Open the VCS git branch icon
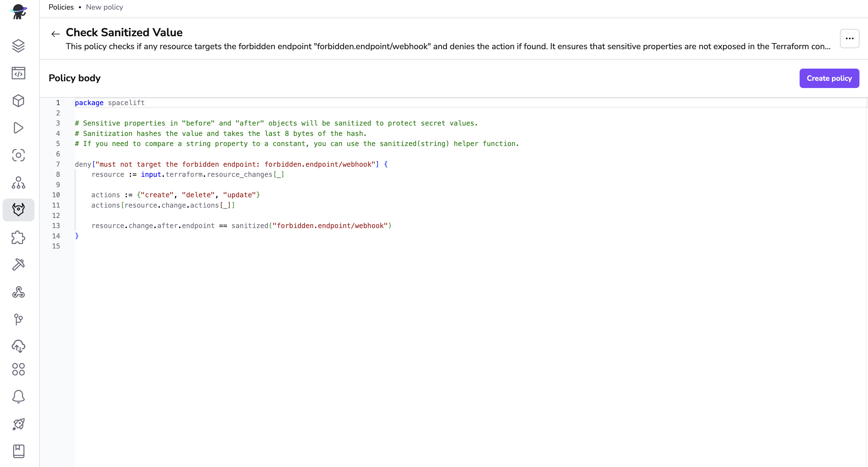Image resolution: width=868 pixels, height=467 pixels. 18,319
